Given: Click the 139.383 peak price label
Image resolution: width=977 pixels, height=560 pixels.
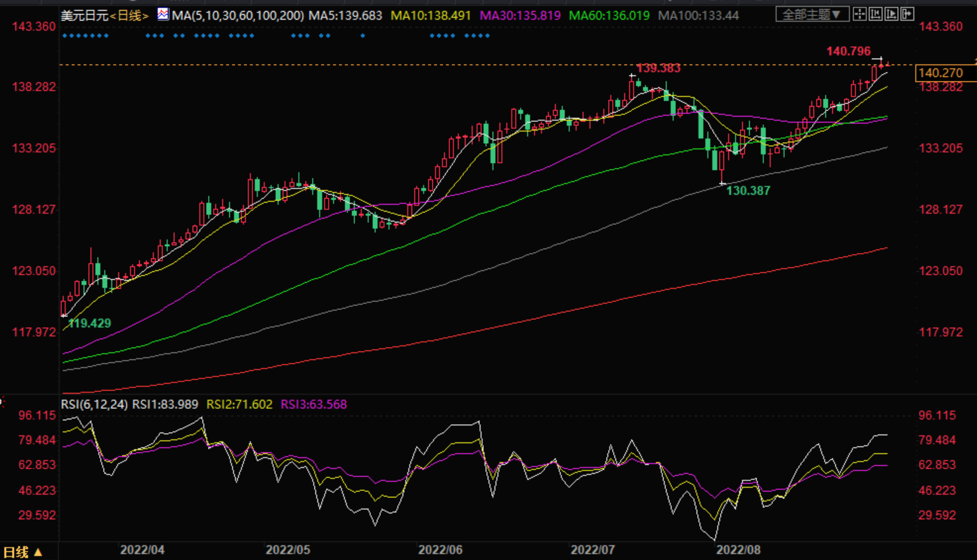Looking at the screenshot, I should 658,68.
